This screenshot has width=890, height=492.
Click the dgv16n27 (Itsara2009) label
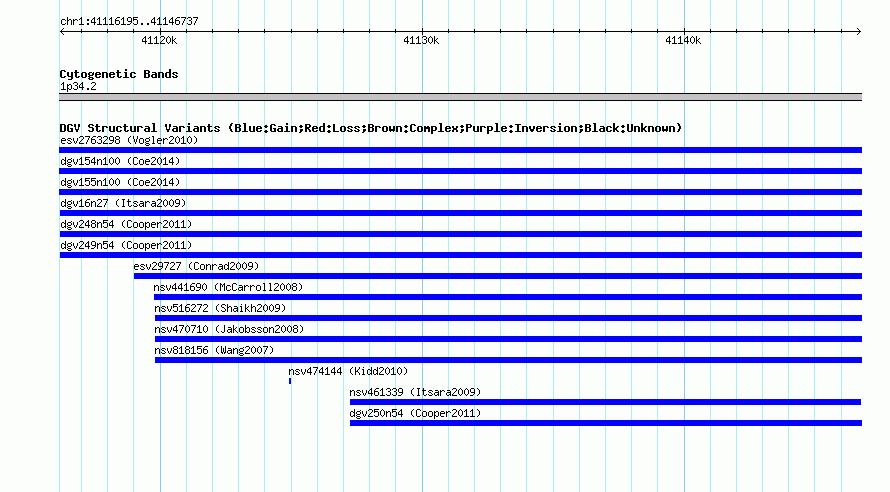(123, 203)
